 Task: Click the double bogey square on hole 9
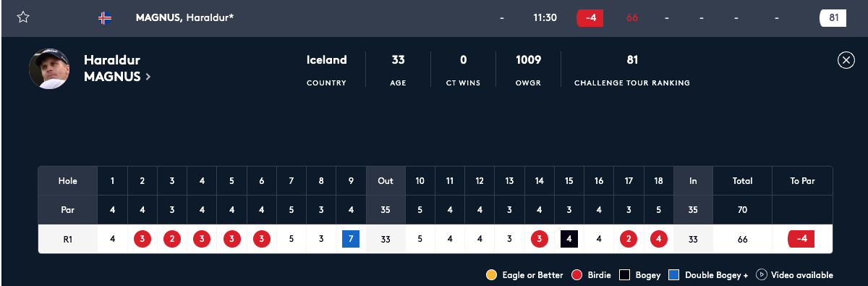click(351, 239)
